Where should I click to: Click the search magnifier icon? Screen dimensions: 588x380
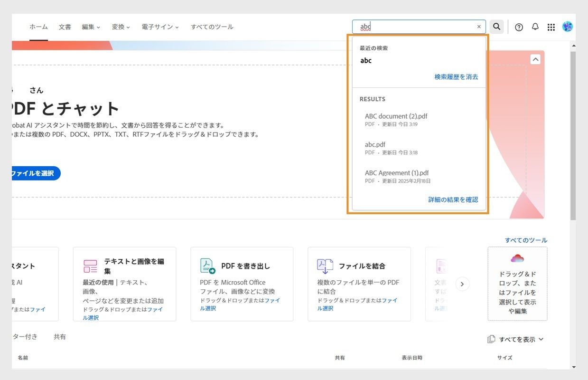tap(496, 27)
